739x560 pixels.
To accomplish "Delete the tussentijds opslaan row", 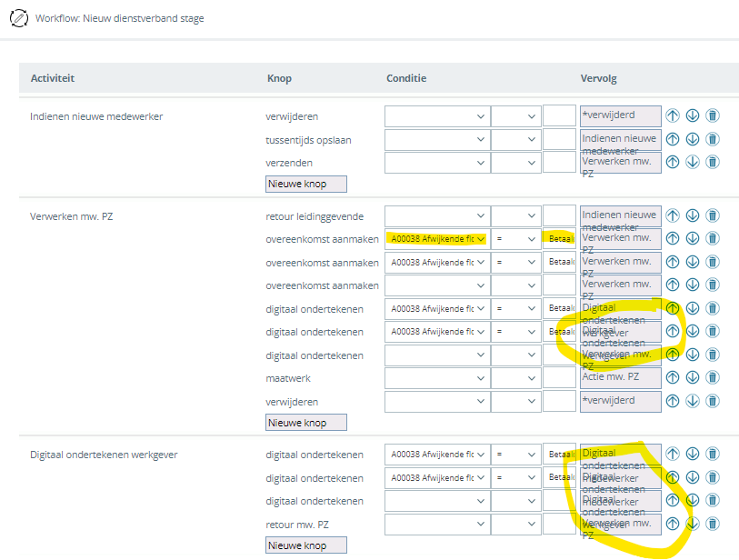I will click(713, 139).
